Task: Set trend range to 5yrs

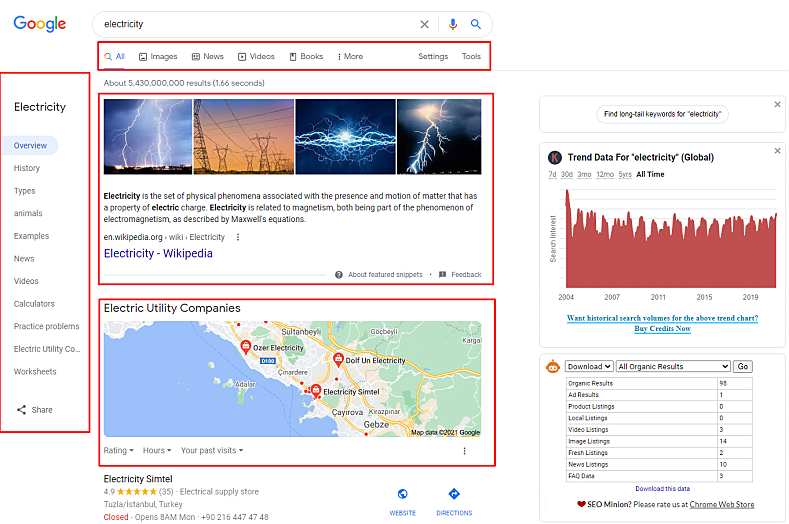Action: [625, 175]
